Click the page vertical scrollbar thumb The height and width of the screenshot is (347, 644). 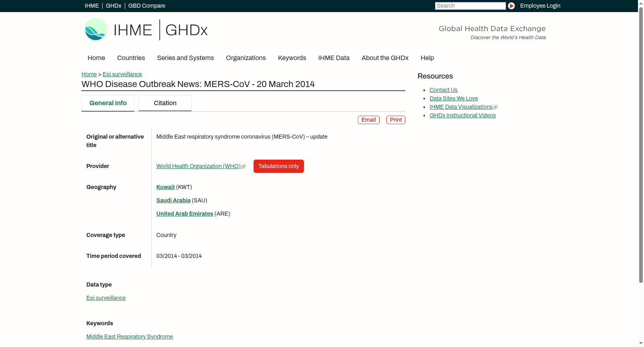point(641,145)
